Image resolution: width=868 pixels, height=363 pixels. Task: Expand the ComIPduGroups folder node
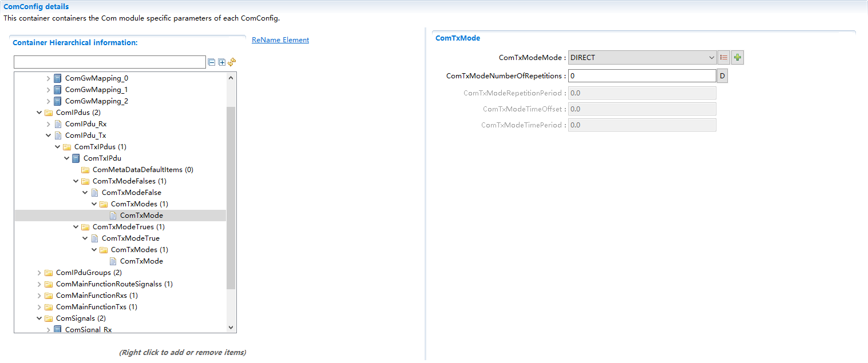(x=39, y=273)
